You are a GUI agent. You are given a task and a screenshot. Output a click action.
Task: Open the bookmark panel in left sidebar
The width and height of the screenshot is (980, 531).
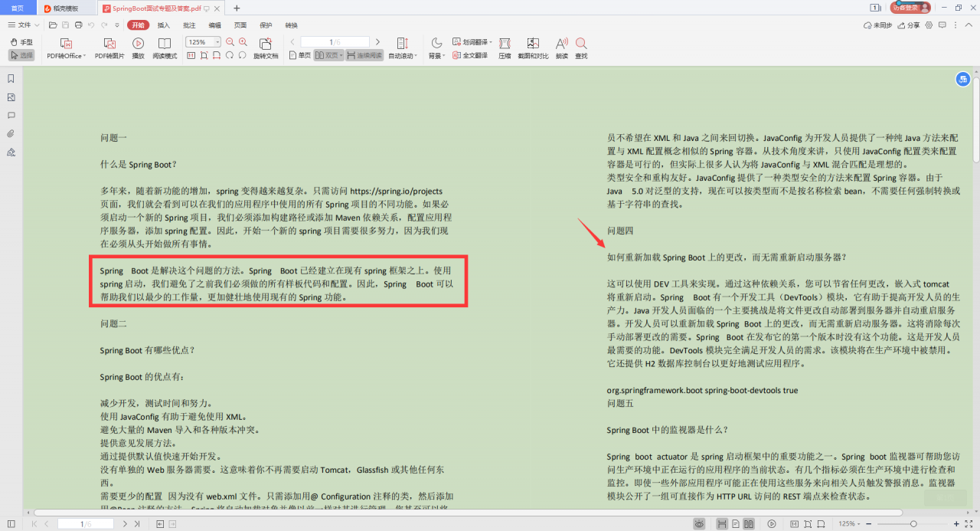11,78
